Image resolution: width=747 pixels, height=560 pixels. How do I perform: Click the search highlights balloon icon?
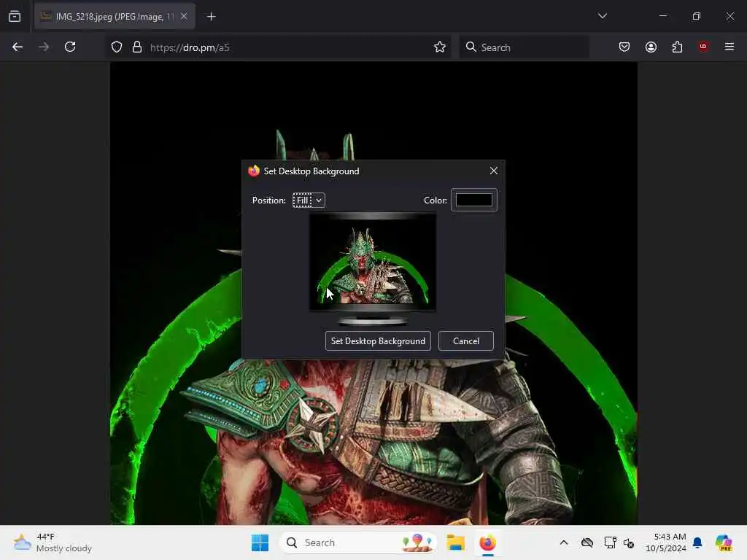tap(417, 542)
